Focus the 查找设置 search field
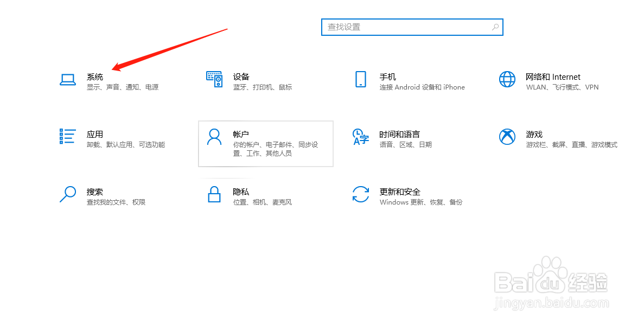The width and height of the screenshot is (644, 325). coord(412,27)
